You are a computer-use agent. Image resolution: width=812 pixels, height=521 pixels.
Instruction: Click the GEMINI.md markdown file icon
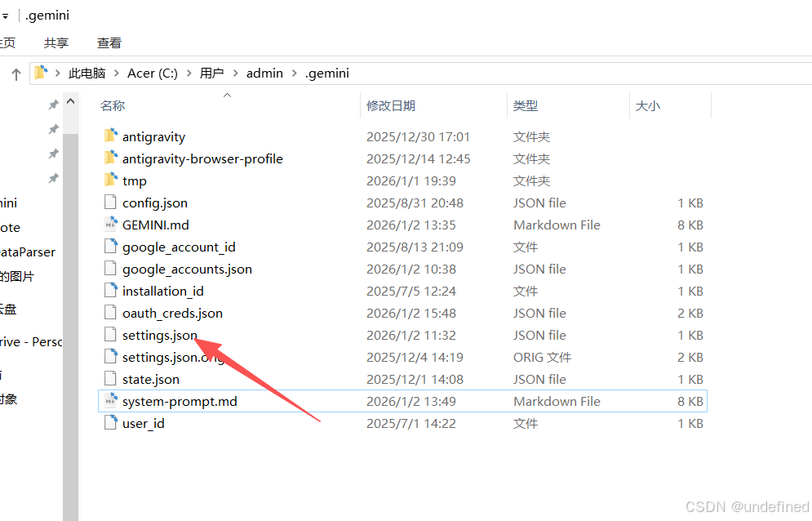point(110,224)
